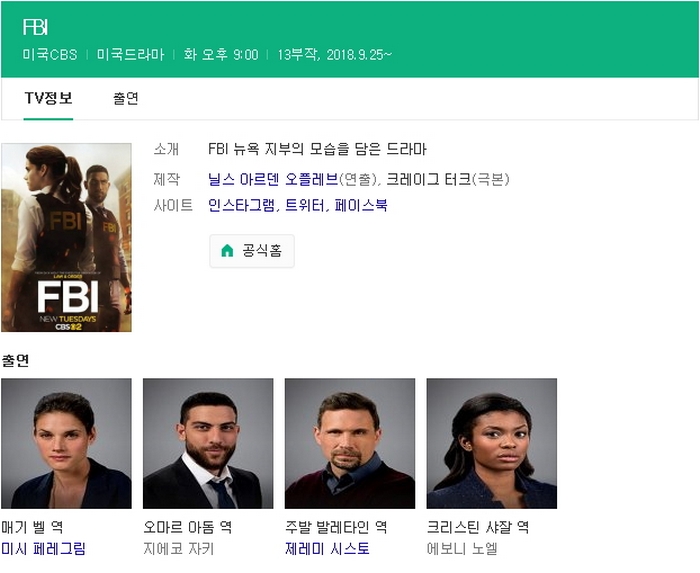Click the 출연 section heading above the photos
700x573 pixels.
click(x=16, y=361)
